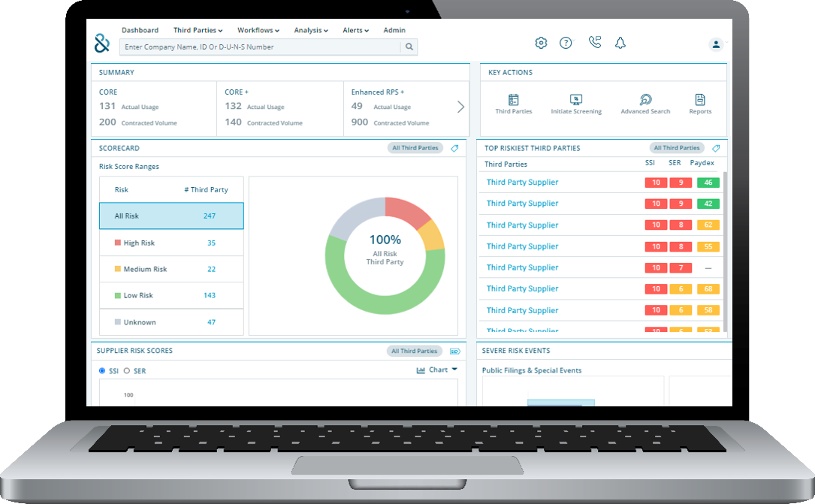Screen dimensions: 815x504
Task: Click the Third Parties key action icon
Action: 514,100
